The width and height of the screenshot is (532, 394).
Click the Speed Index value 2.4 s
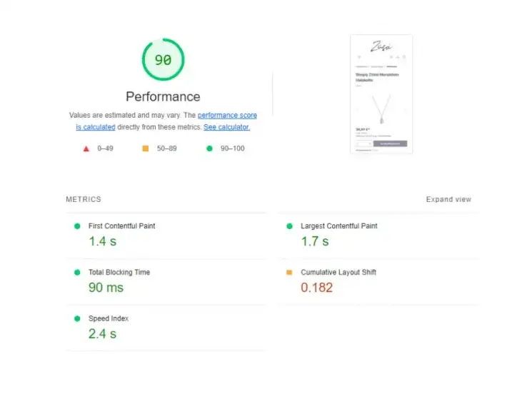point(102,334)
